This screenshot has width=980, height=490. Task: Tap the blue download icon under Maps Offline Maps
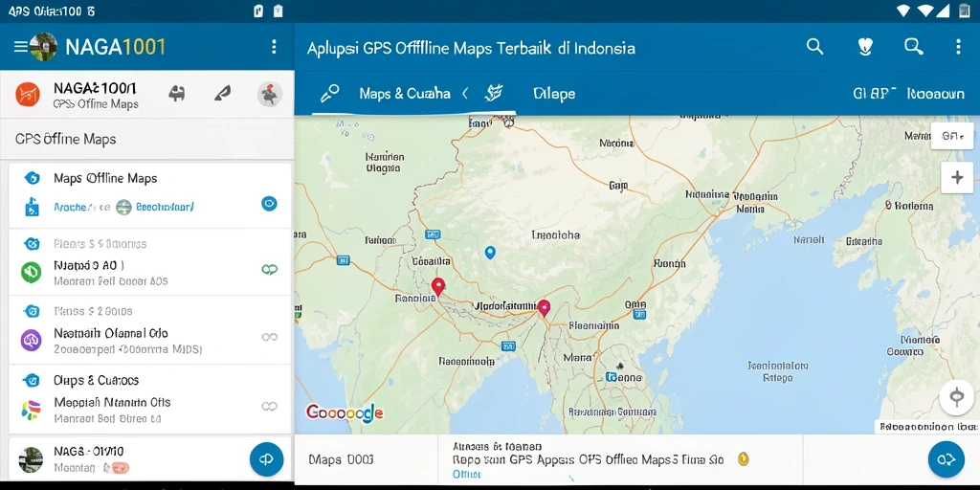tap(32, 207)
